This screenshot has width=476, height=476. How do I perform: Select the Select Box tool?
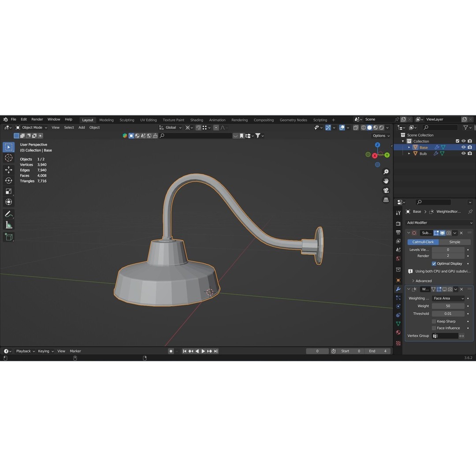point(8,147)
